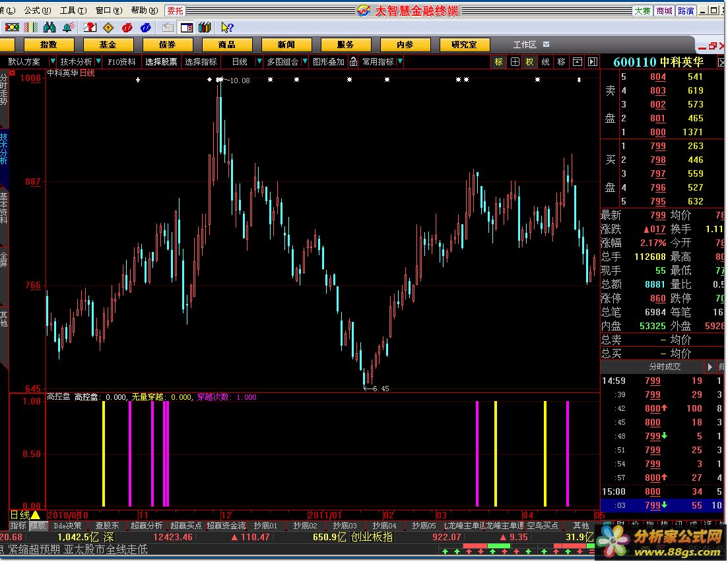Viewport: 728px width, 562px height.
Task: Click the blue circular info icon
Action: pyautogui.click(x=145, y=28)
